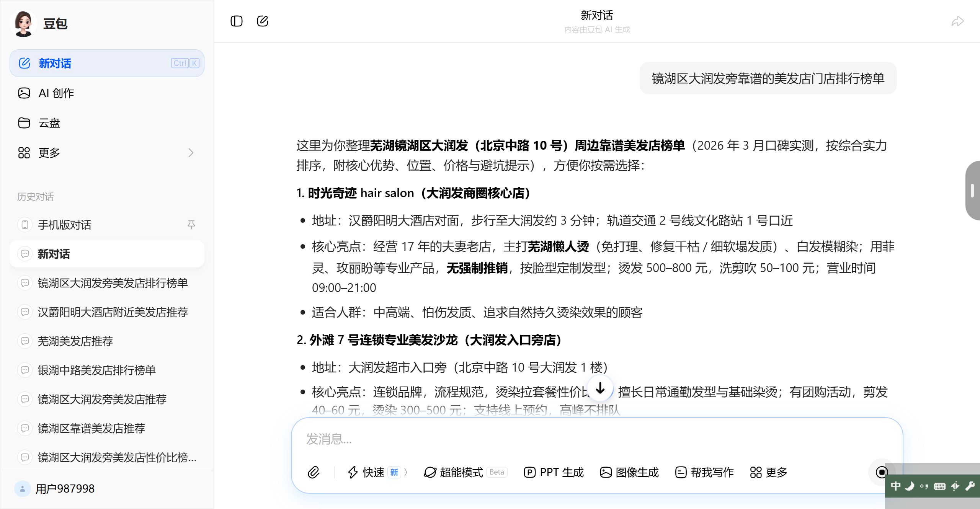Click the 新对话 page title

pos(597,15)
